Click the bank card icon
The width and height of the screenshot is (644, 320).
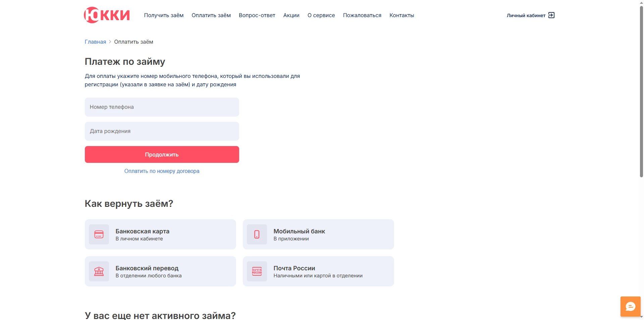[x=99, y=234]
